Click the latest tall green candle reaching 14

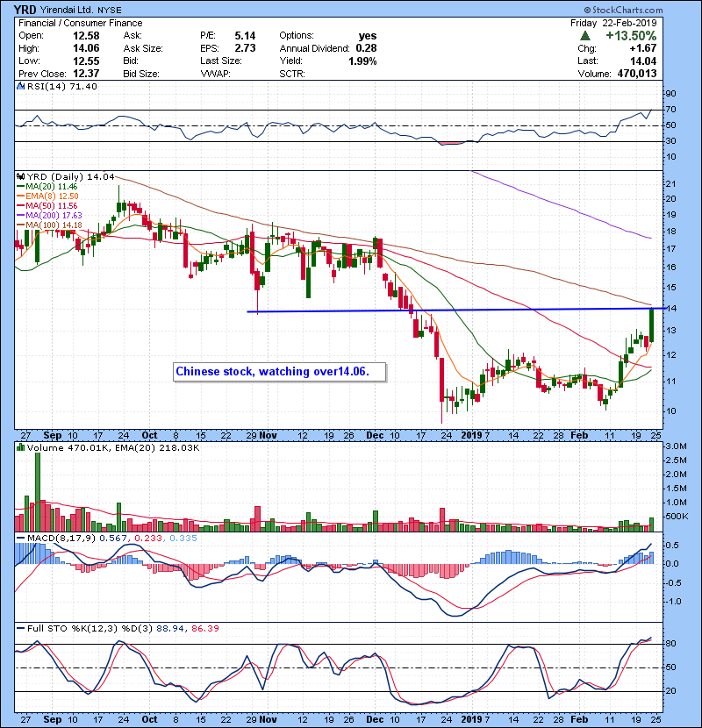click(652, 325)
